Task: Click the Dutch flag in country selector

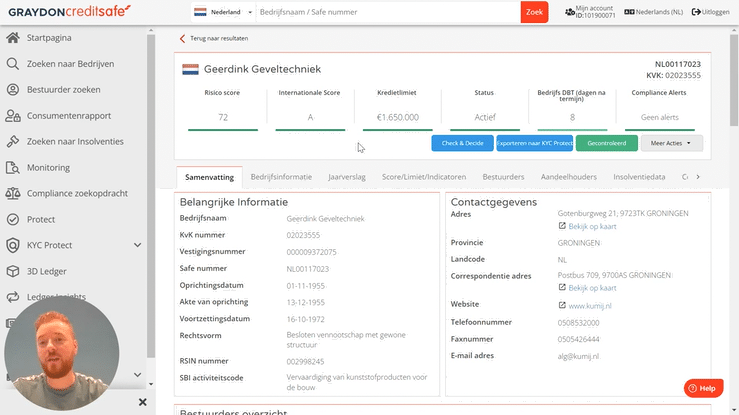Action: pos(200,12)
